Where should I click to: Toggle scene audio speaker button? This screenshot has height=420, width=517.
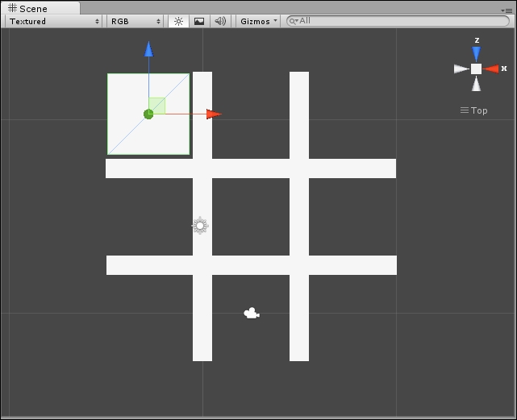[220, 22]
